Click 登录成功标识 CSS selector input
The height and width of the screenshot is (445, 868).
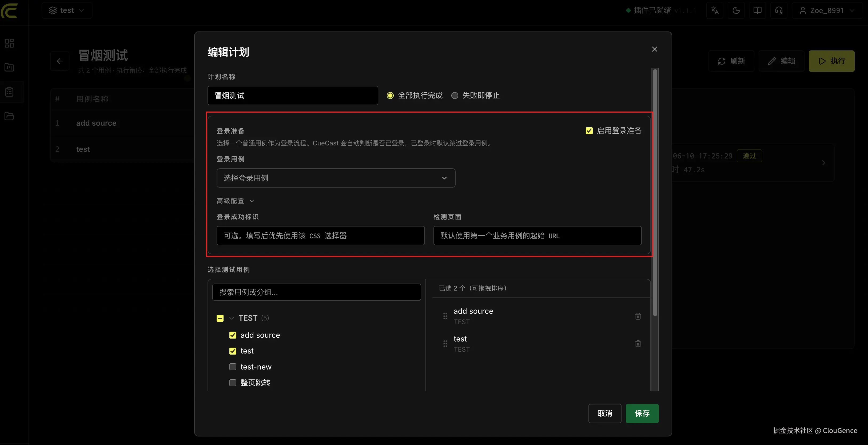[x=320, y=236]
